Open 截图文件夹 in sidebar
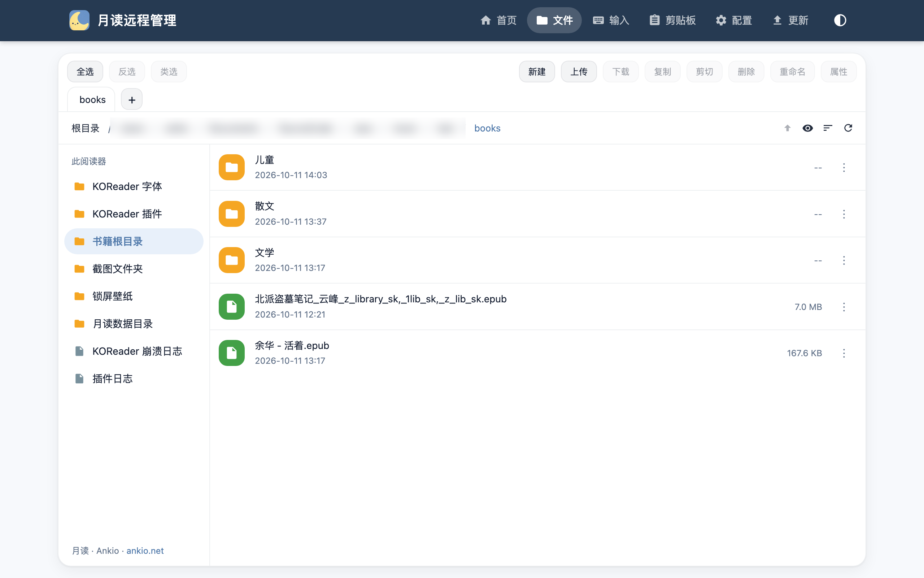924x578 pixels. pos(134,269)
